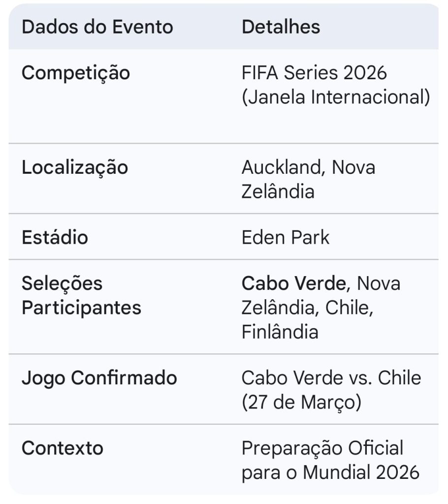The image size is (448, 504).
Task: Select the "Jogo Confirmado" row label
Action: pos(99,378)
